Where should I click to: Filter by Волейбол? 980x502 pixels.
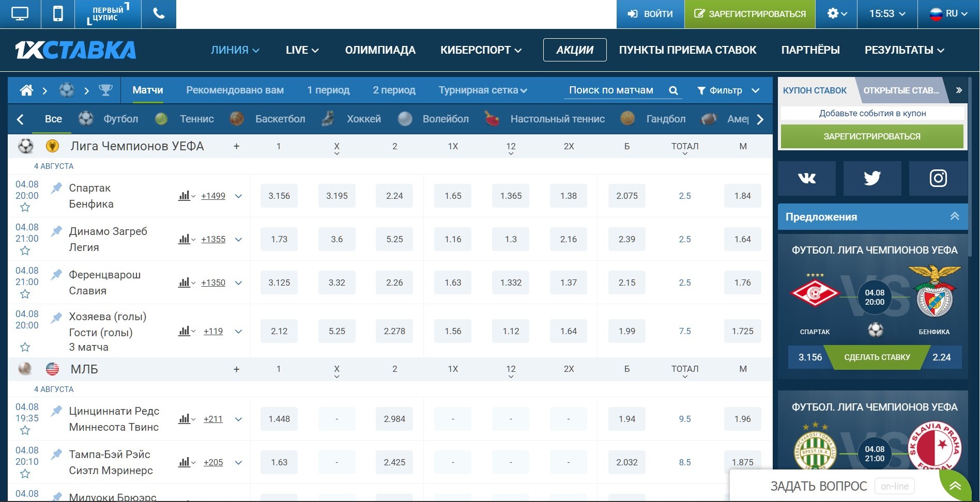[x=433, y=119]
